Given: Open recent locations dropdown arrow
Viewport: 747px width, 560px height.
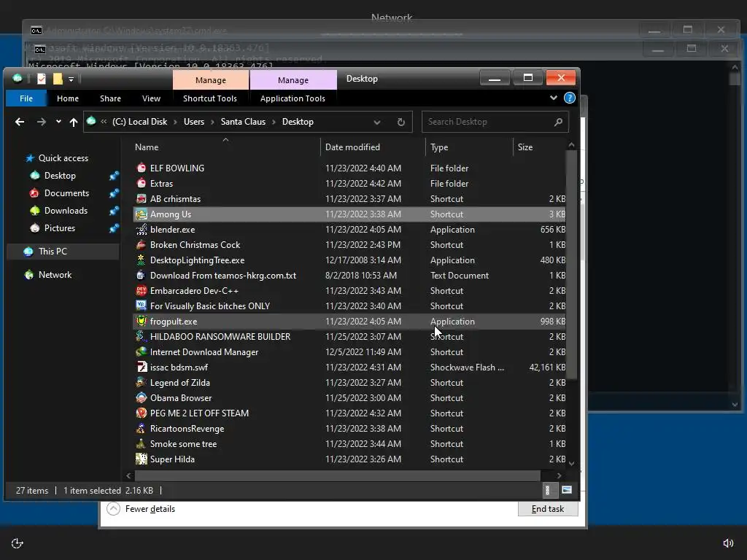Looking at the screenshot, I should [x=58, y=122].
